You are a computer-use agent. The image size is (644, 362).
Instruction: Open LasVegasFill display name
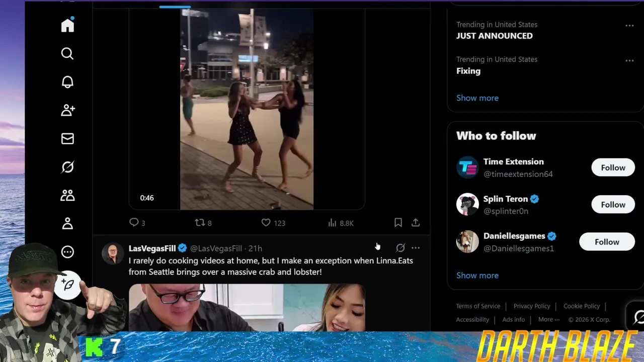pos(152,248)
